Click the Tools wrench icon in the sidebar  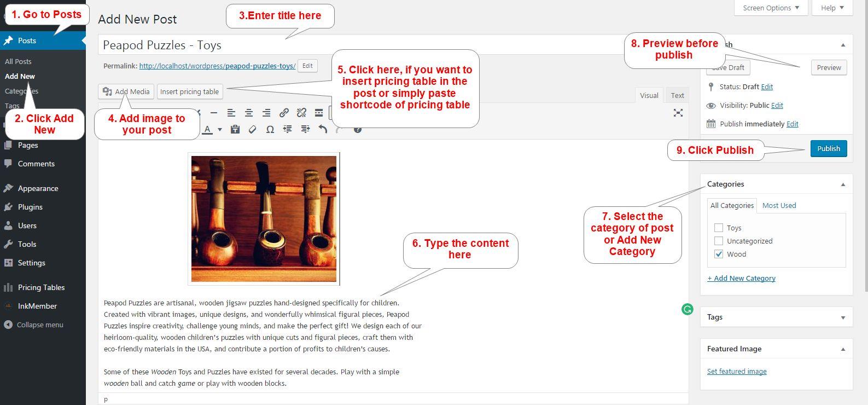coord(8,244)
